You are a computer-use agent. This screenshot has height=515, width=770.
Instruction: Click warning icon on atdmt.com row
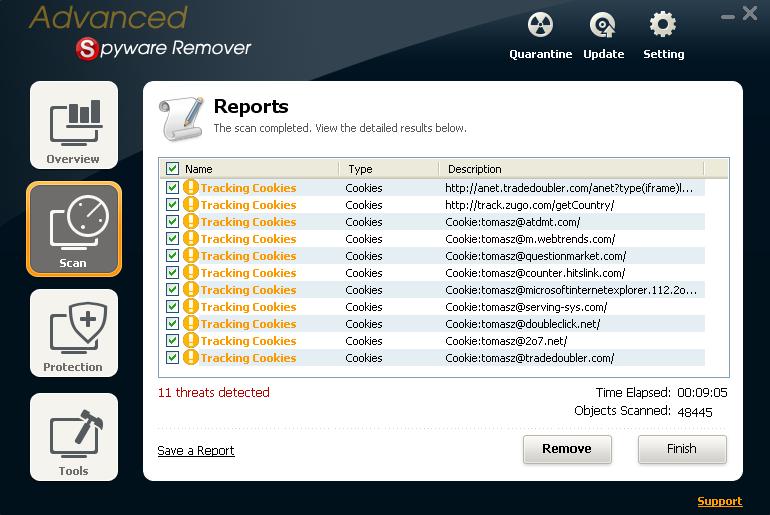coord(191,221)
